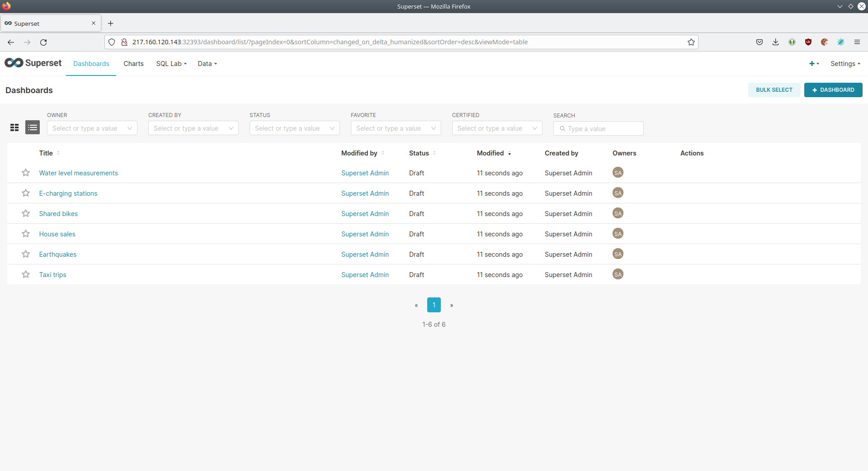868x471 pixels.
Task: Open the plus new-item menu
Action: (814, 64)
